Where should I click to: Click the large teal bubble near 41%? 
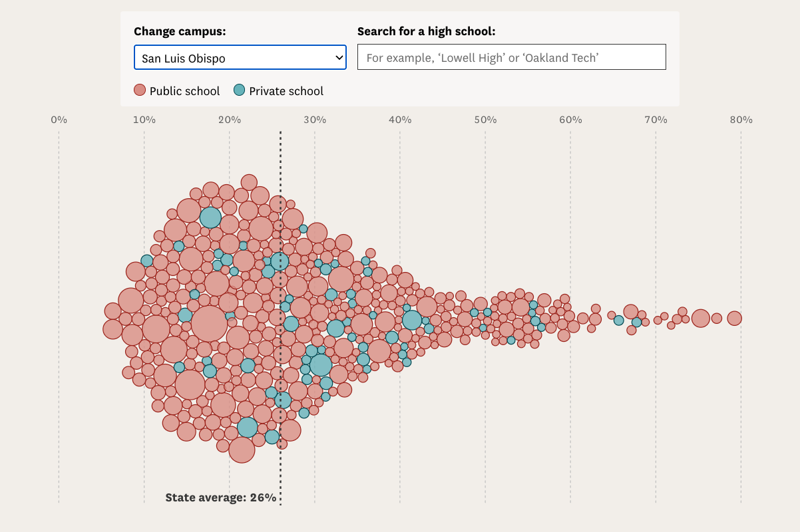pos(412,320)
